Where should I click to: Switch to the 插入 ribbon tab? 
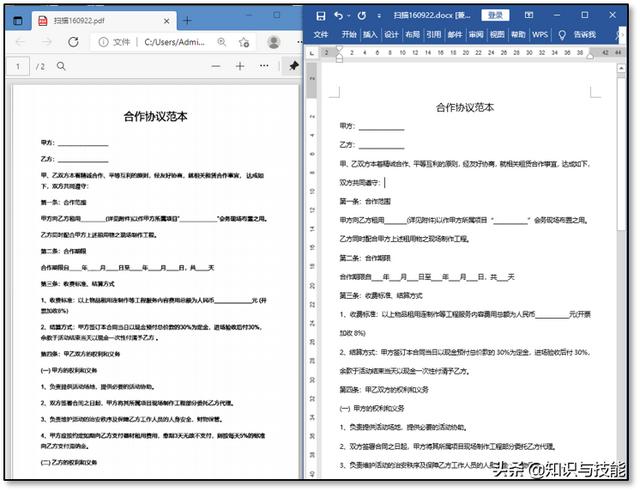[x=370, y=35]
